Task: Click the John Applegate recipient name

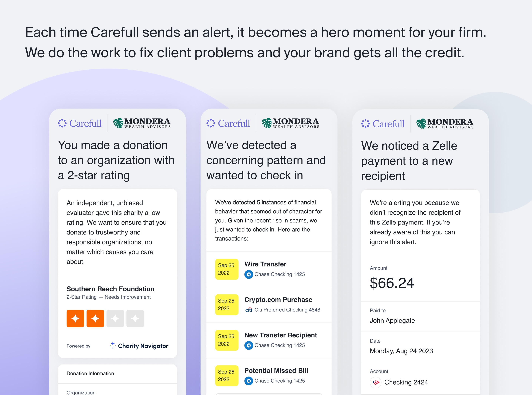Action: [392, 321]
